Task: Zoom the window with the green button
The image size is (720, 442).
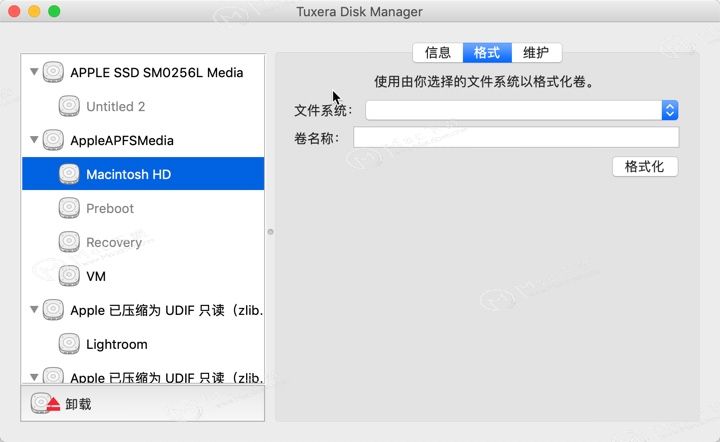Action: tap(54, 11)
